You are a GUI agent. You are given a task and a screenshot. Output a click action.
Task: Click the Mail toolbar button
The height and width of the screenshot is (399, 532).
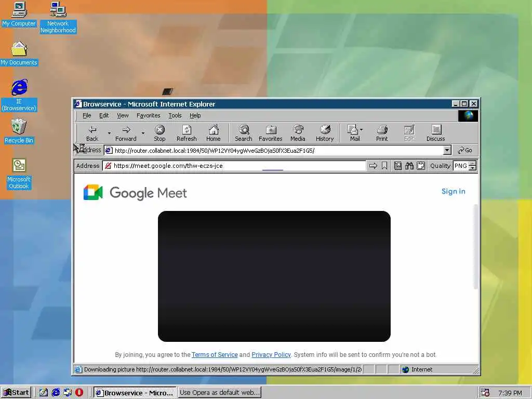pos(353,133)
